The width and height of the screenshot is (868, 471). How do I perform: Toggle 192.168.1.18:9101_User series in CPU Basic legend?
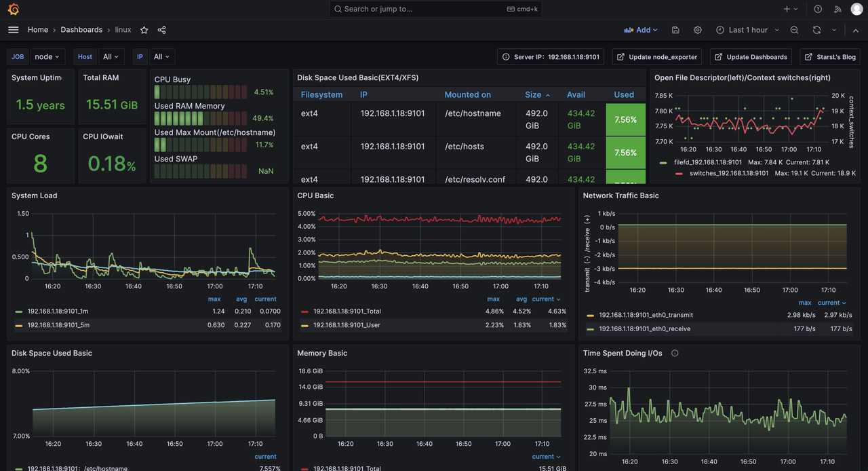pos(347,325)
